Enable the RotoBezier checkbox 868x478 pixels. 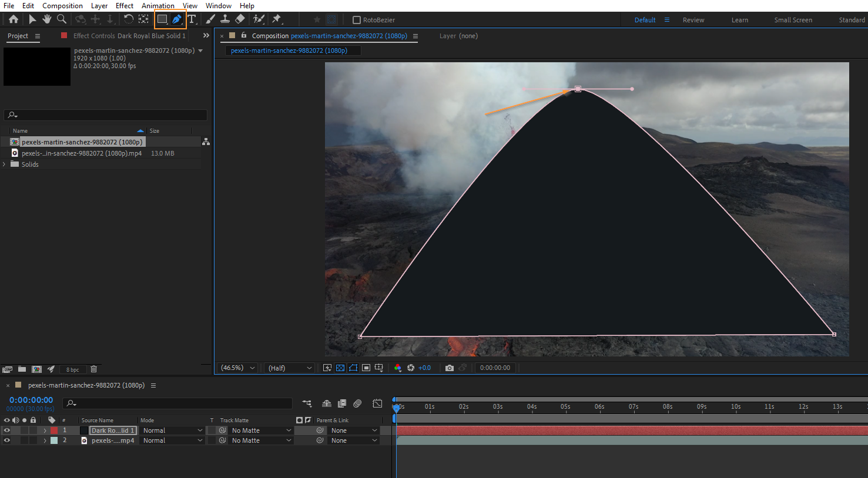[x=357, y=20]
